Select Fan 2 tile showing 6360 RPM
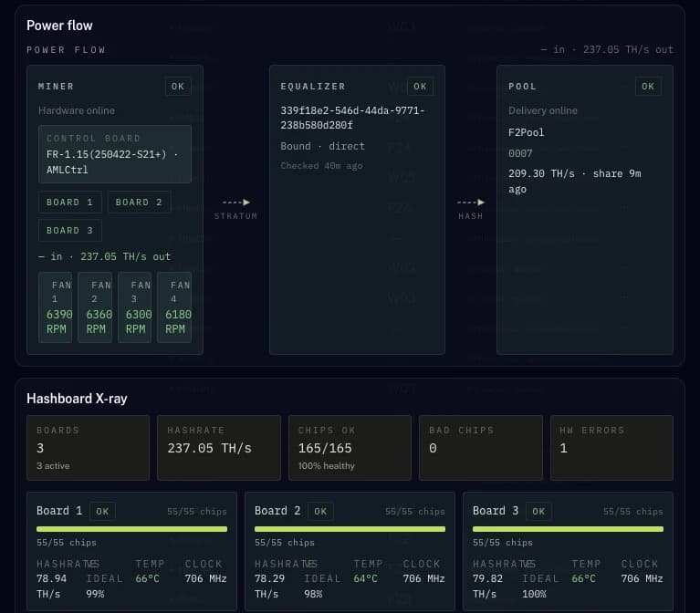 (x=95, y=306)
